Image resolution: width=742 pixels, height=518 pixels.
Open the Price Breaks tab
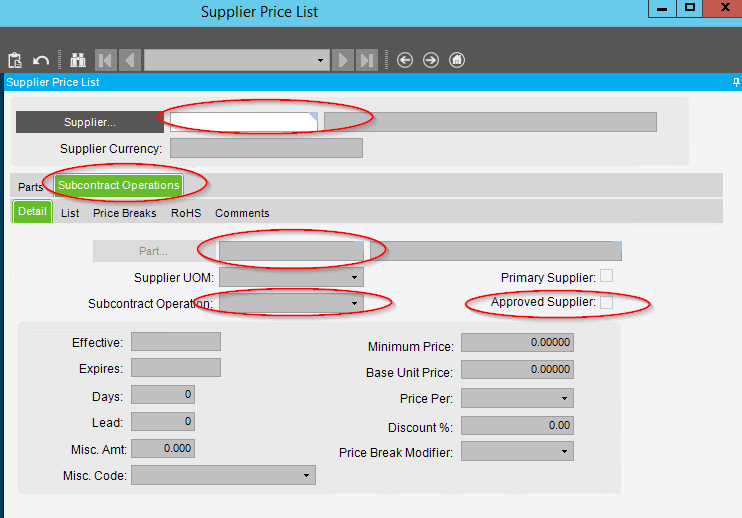click(x=124, y=213)
